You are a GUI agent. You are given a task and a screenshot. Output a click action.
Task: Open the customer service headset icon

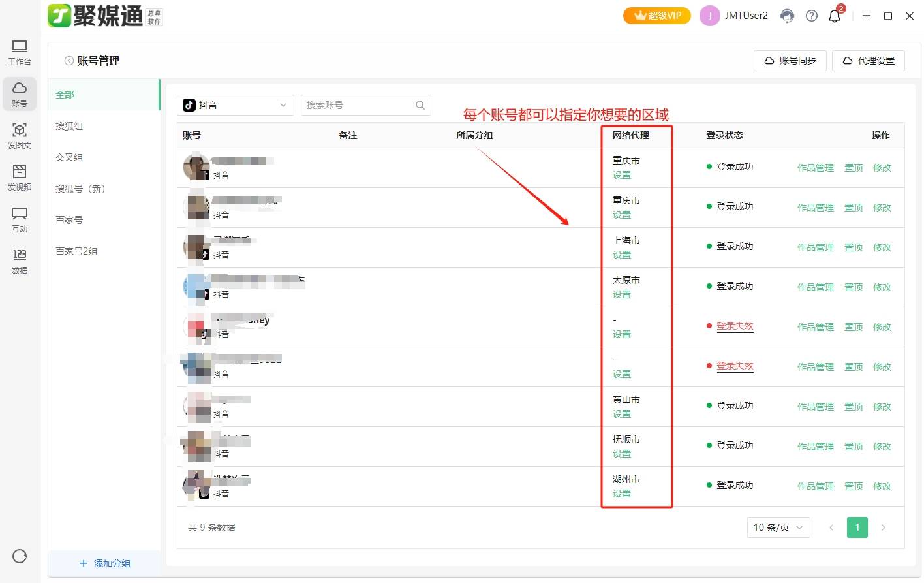788,16
